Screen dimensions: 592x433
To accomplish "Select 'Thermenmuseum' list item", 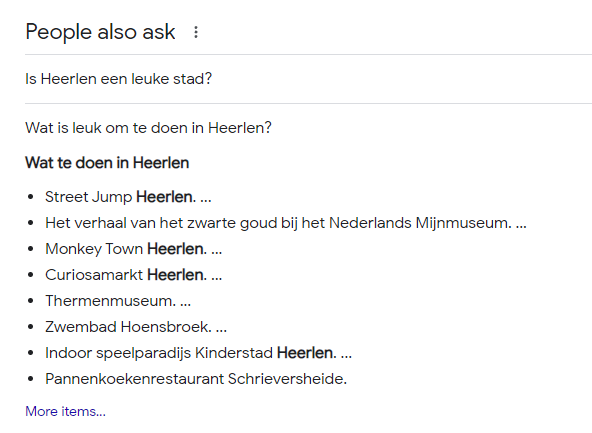I will click(x=118, y=301).
